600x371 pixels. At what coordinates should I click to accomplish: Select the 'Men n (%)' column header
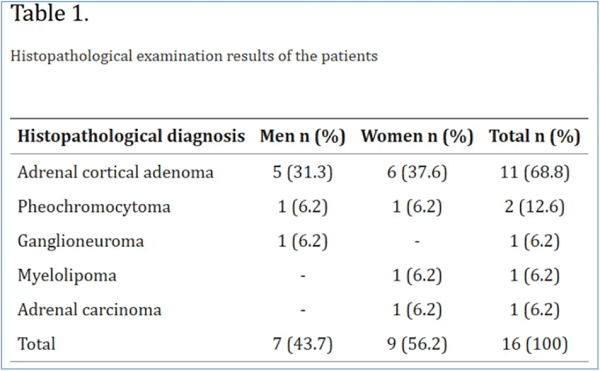pos(302,136)
